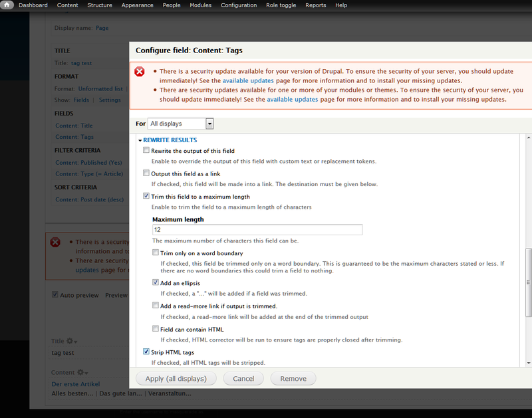Click into the Maximum length field
This screenshot has width=532, height=418.
(257, 229)
